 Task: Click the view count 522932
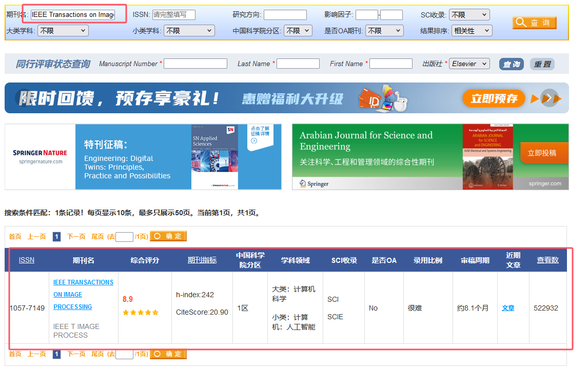546,308
